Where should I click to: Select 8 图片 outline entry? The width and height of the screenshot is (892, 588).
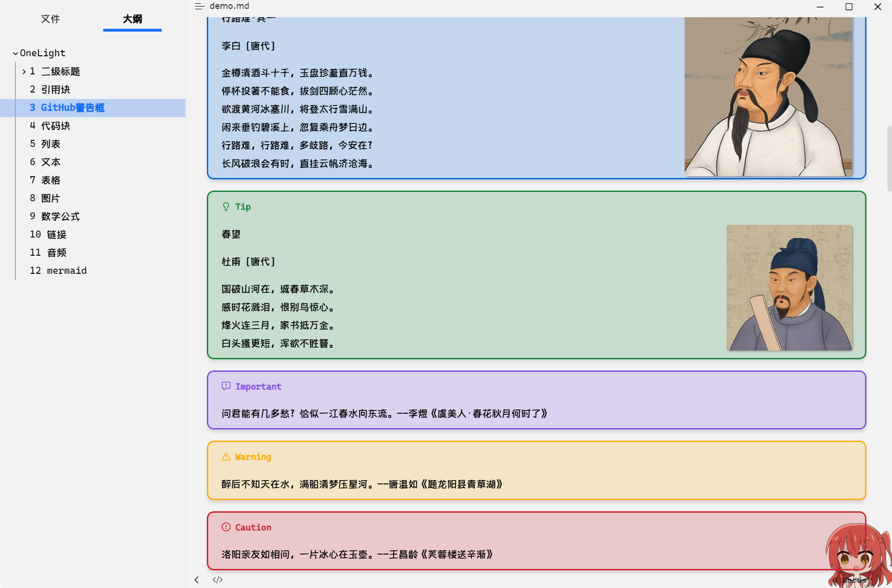(45, 198)
